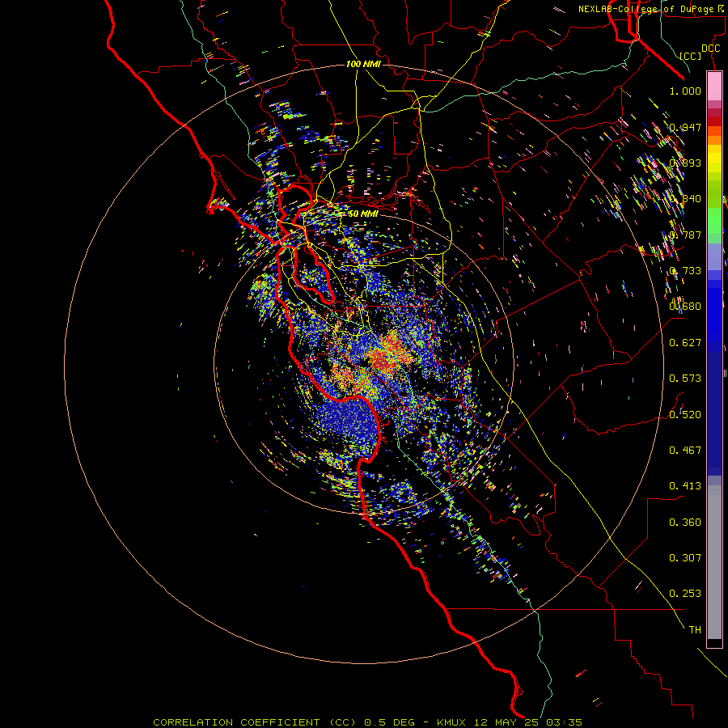The width and height of the screenshot is (728, 728).
Task: Select the 0.467 scale value
Action: pos(685,450)
